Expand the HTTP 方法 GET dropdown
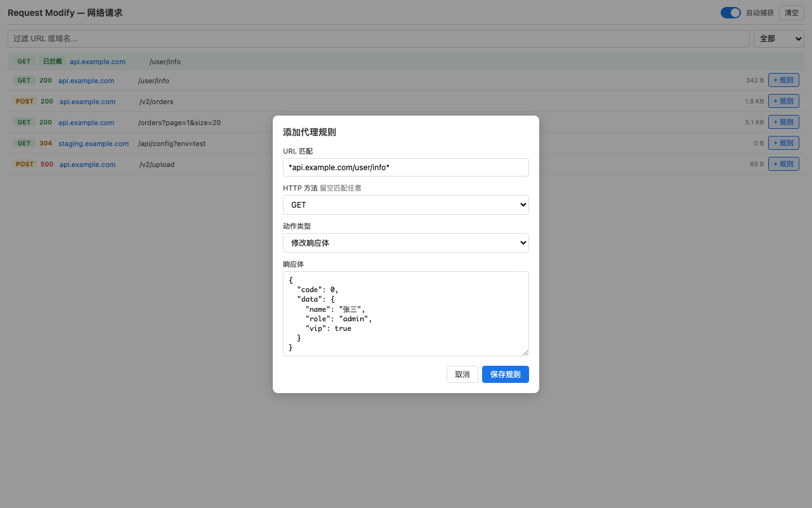 tap(406, 205)
